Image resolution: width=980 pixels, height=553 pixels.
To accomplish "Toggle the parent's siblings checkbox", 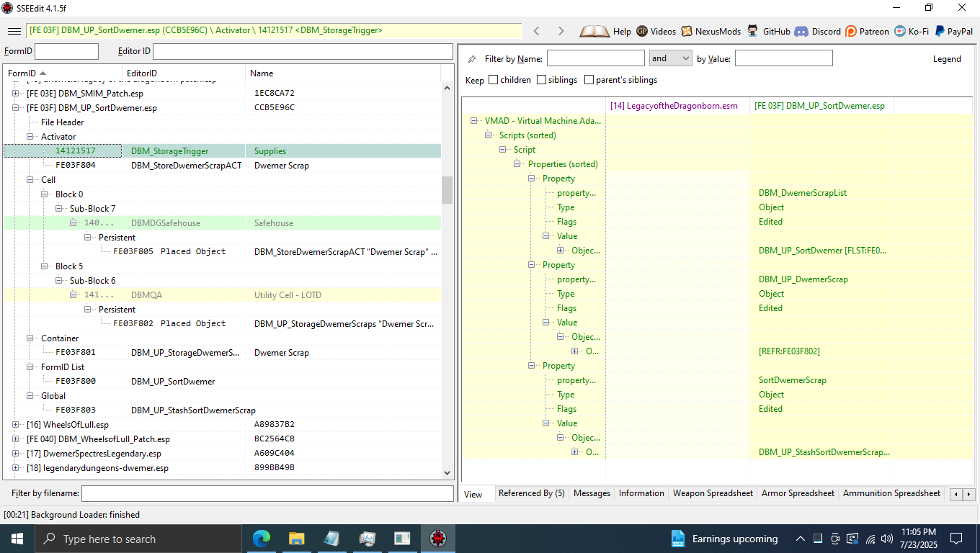I will click(589, 80).
